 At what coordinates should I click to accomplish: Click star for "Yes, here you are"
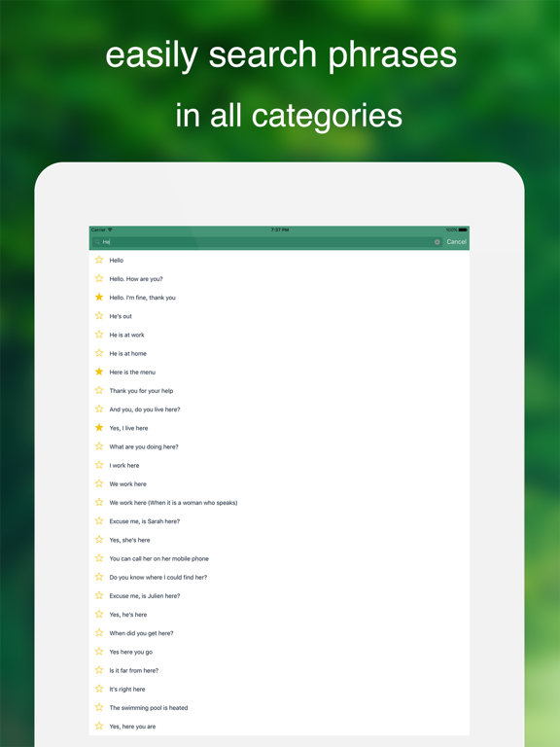tap(99, 726)
